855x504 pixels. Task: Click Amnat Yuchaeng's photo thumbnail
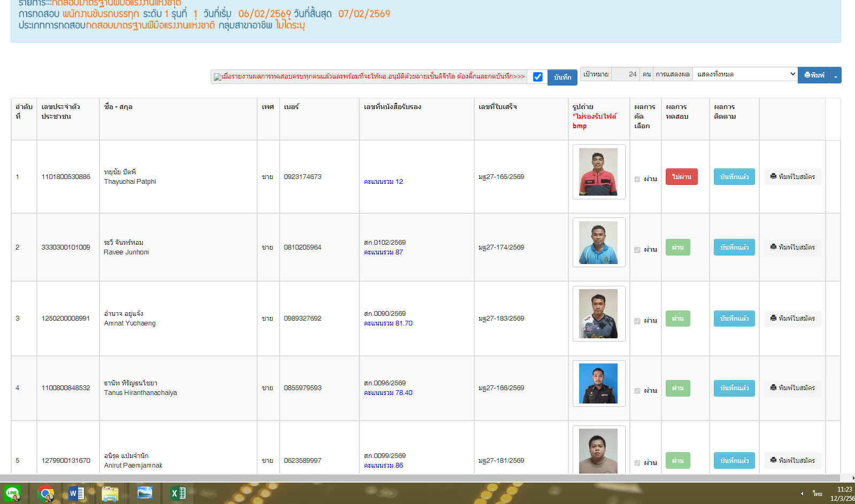click(x=598, y=314)
